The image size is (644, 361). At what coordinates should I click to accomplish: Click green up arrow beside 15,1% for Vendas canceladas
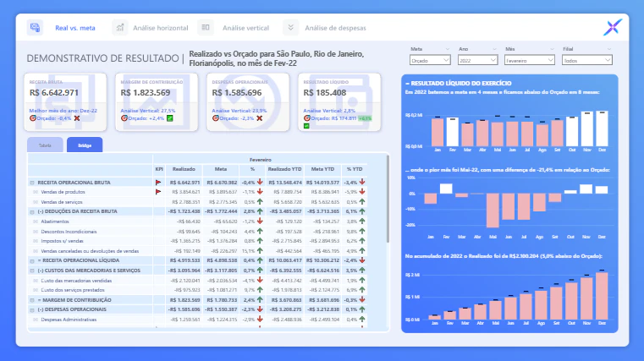tap(260, 250)
